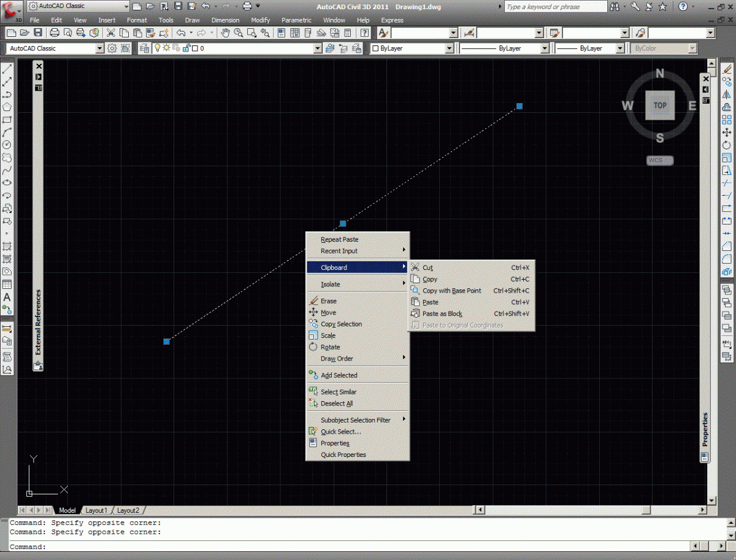The height and width of the screenshot is (560, 736).
Task: Click the Text Style icon
Action: click(383, 33)
